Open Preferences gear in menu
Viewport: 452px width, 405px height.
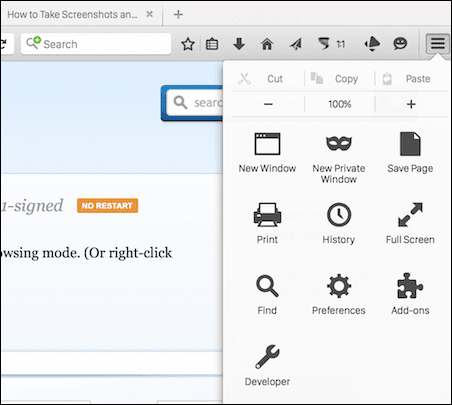click(339, 295)
